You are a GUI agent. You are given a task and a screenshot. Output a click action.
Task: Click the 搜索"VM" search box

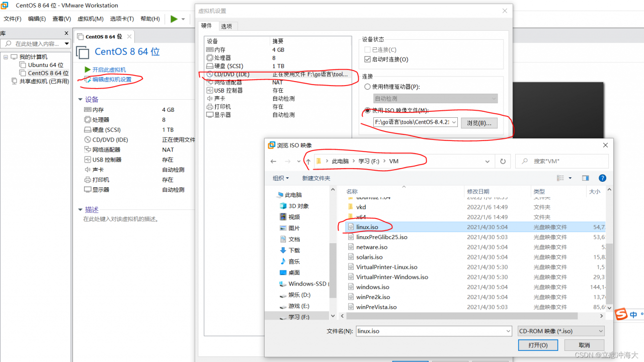(x=562, y=161)
